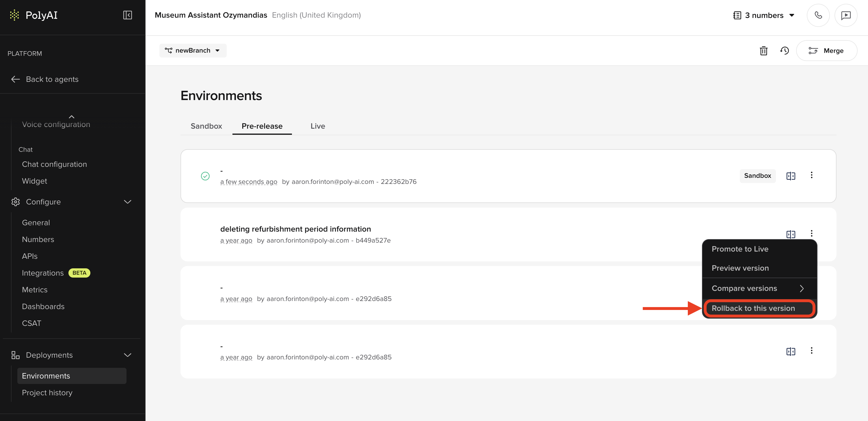The image size is (868, 421).
Task: Start a phone call test
Action: [818, 15]
